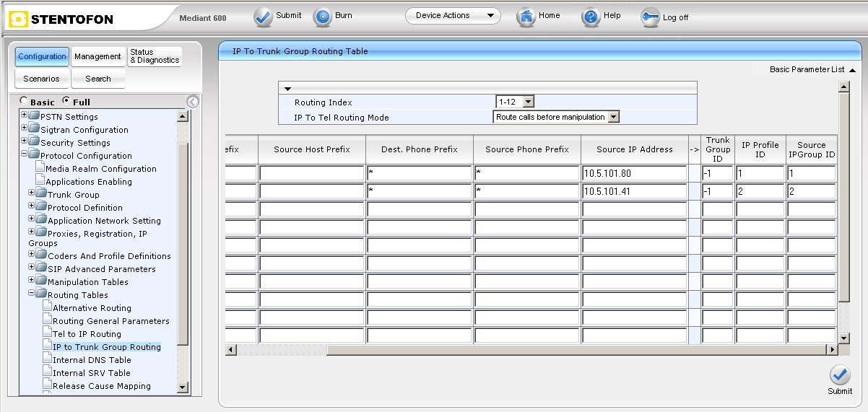Switch to the Management tab
The image size is (868, 412).
97,56
